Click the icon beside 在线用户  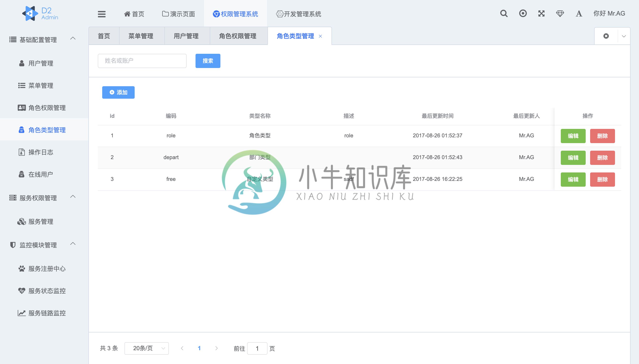tap(22, 174)
